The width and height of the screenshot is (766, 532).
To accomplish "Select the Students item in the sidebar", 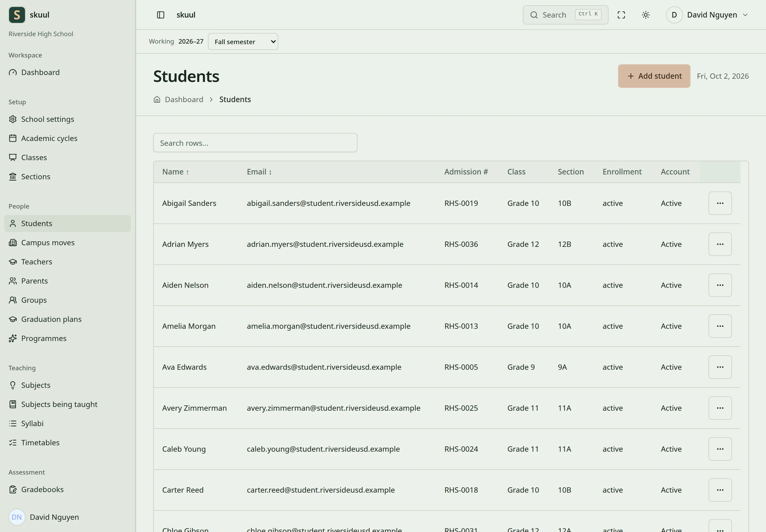I will click(68, 224).
